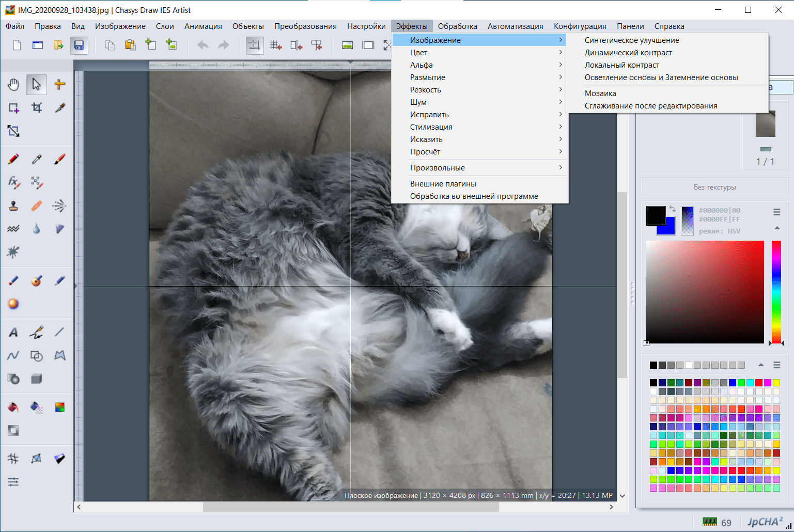Expand the Стилизация submenu
794x532 pixels.
(x=479, y=127)
